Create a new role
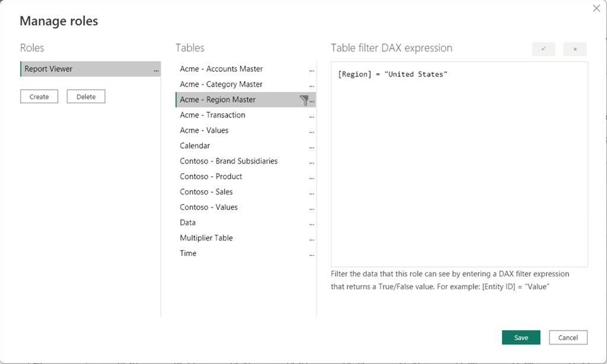The height and width of the screenshot is (364, 607). pyautogui.click(x=39, y=97)
